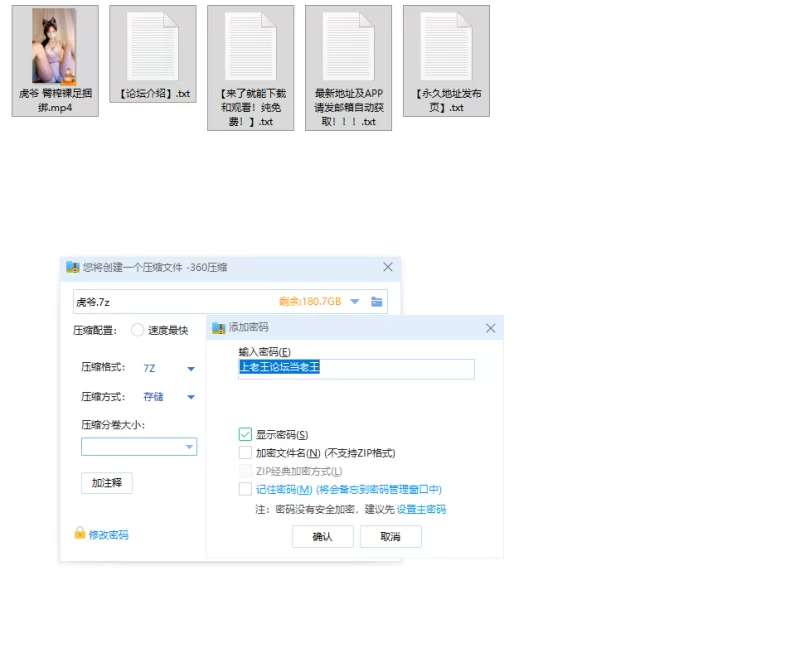The image size is (800, 653).
Task: Expand the 压缩方式 存储 dropdown
Action: click(190, 397)
